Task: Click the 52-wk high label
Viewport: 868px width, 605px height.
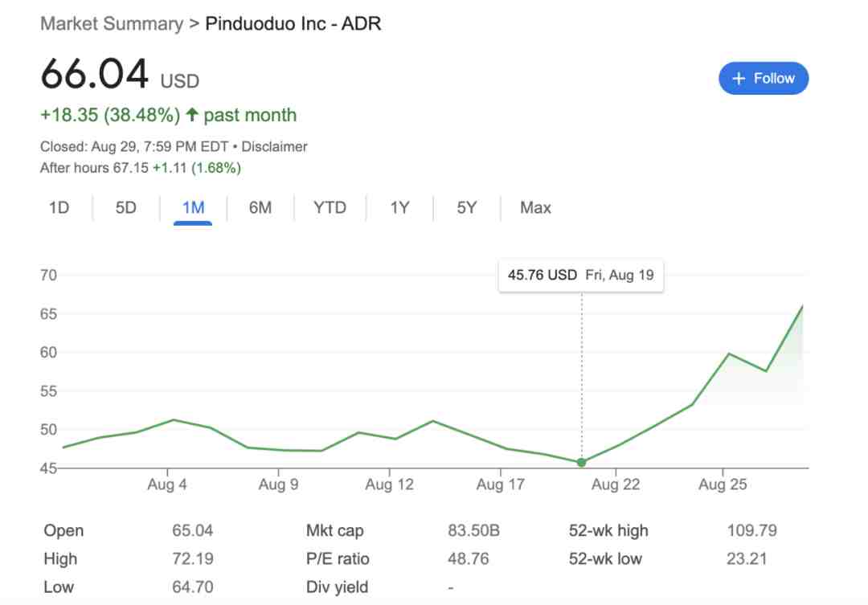Action: pyautogui.click(x=608, y=530)
